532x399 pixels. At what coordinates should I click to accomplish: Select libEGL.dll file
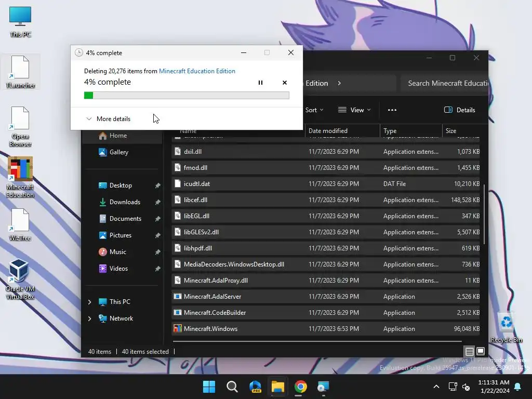pyautogui.click(x=326, y=216)
